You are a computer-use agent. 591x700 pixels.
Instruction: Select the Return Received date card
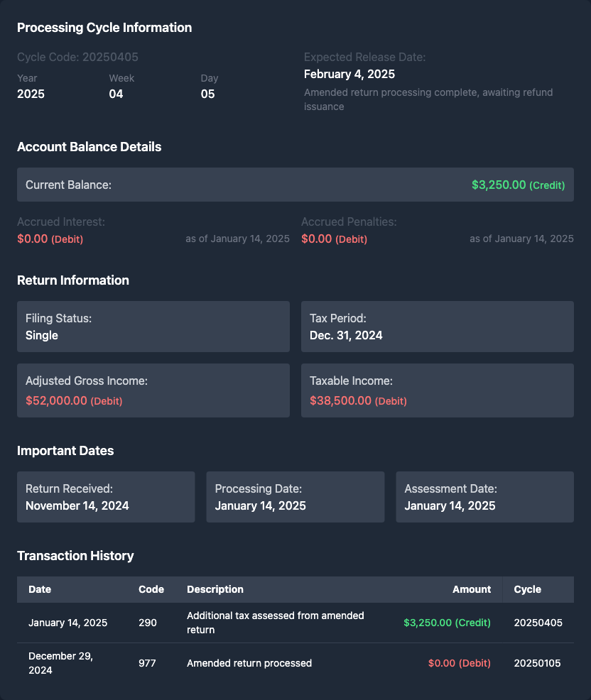coord(106,497)
